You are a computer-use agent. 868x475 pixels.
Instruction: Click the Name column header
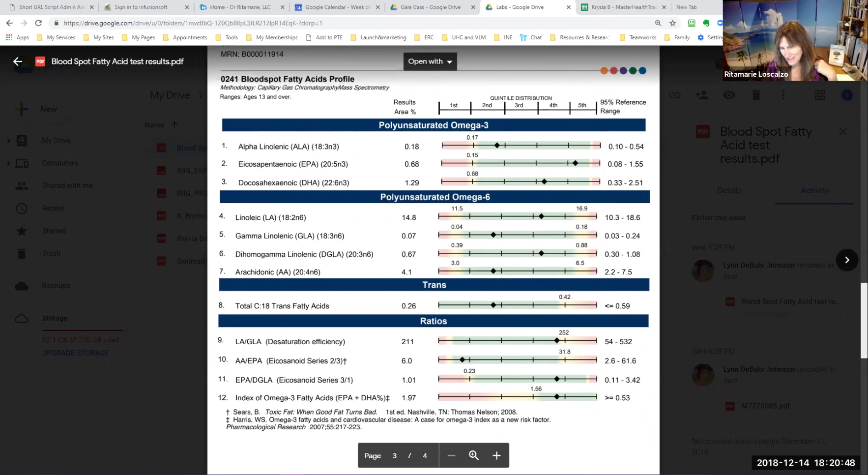click(154, 125)
